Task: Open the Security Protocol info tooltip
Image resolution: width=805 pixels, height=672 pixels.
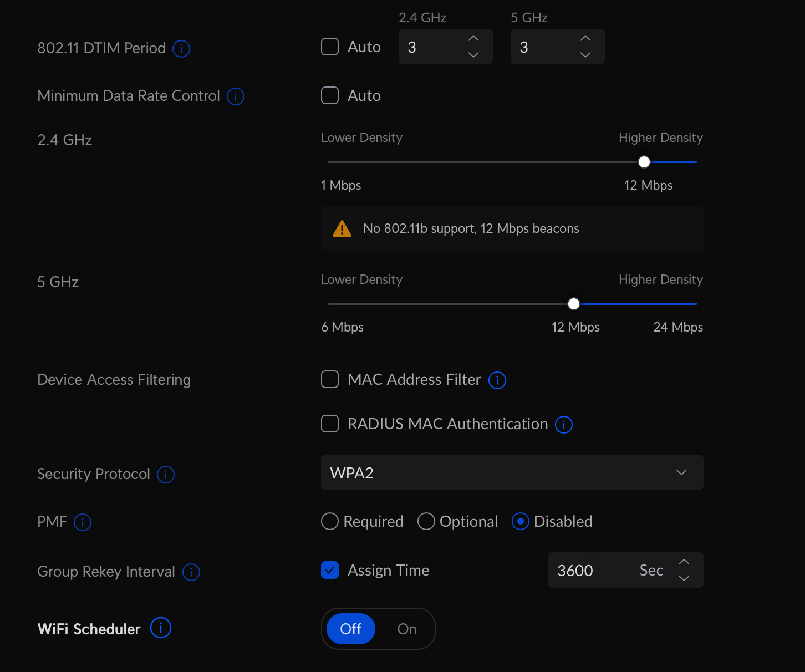Action: click(165, 475)
